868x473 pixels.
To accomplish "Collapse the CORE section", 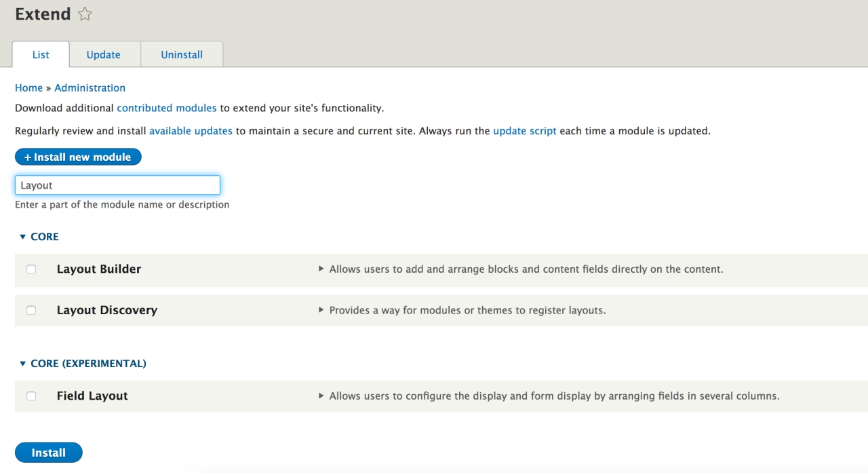I will pos(22,236).
